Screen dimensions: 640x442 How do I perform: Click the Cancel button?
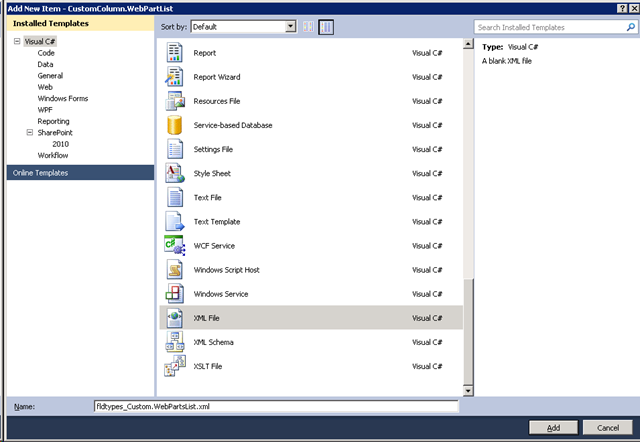(608, 428)
